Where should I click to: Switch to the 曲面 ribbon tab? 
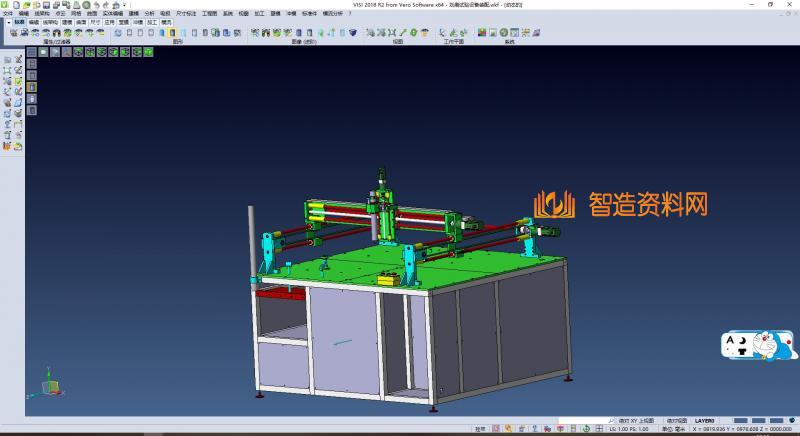point(81,21)
